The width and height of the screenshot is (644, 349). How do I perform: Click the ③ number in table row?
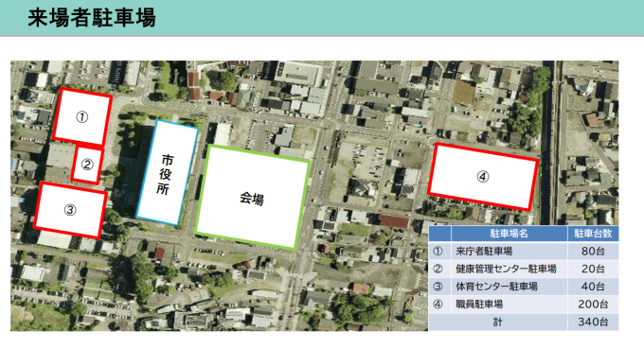pos(438,287)
